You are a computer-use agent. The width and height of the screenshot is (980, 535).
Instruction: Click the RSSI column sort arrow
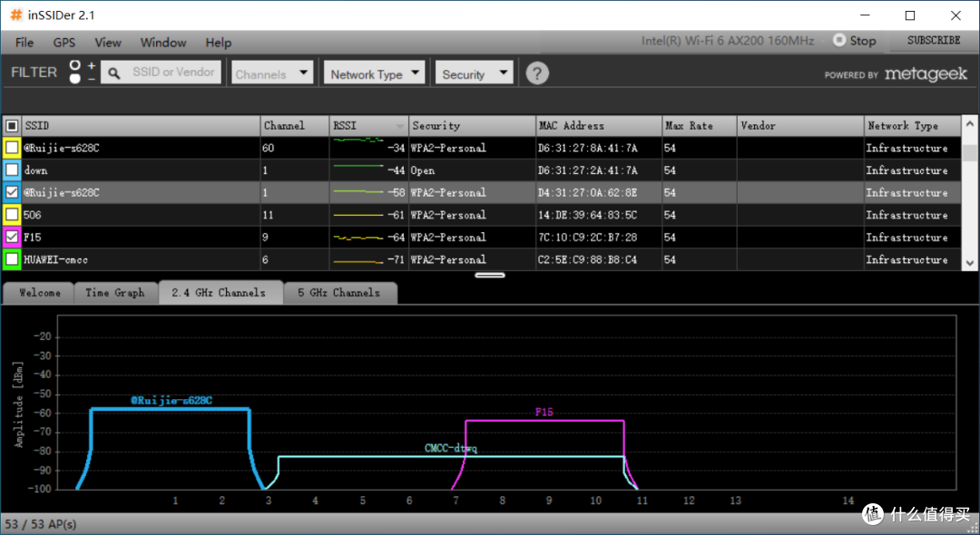coord(400,127)
